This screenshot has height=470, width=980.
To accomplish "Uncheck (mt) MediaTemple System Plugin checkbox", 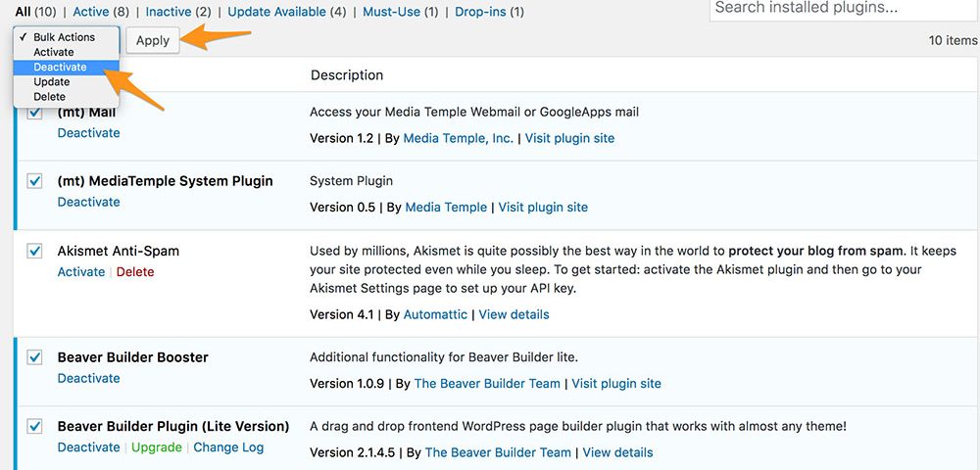I will [34, 181].
